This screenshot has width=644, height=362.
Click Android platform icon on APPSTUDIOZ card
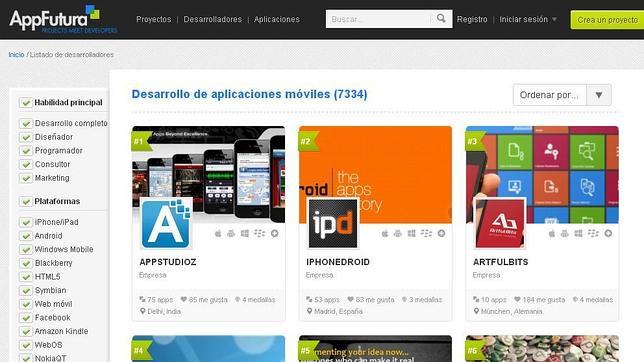tap(231, 233)
